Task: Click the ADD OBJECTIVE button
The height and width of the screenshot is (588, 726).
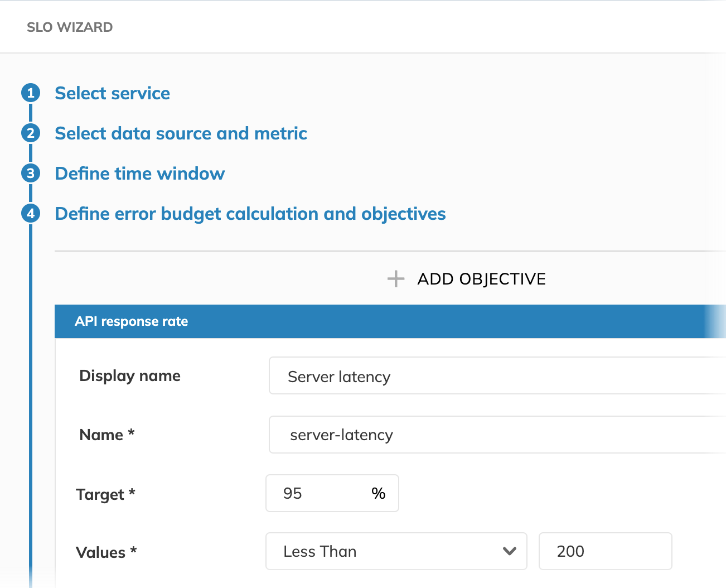Action: tap(466, 278)
